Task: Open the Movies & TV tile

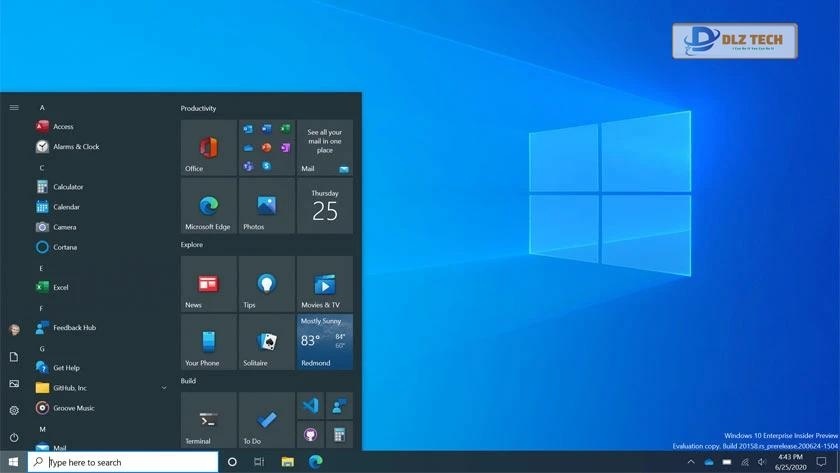Action: (x=324, y=284)
